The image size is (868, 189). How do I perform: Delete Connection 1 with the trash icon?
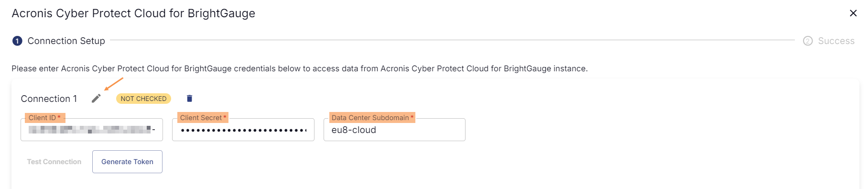pyautogui.click(x=189, y=99)
